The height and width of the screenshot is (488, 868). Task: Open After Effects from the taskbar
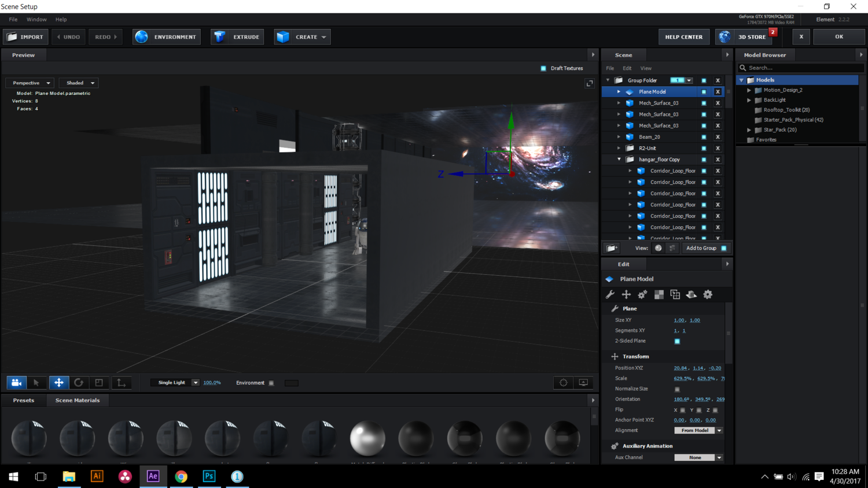[x=153, y=476]
